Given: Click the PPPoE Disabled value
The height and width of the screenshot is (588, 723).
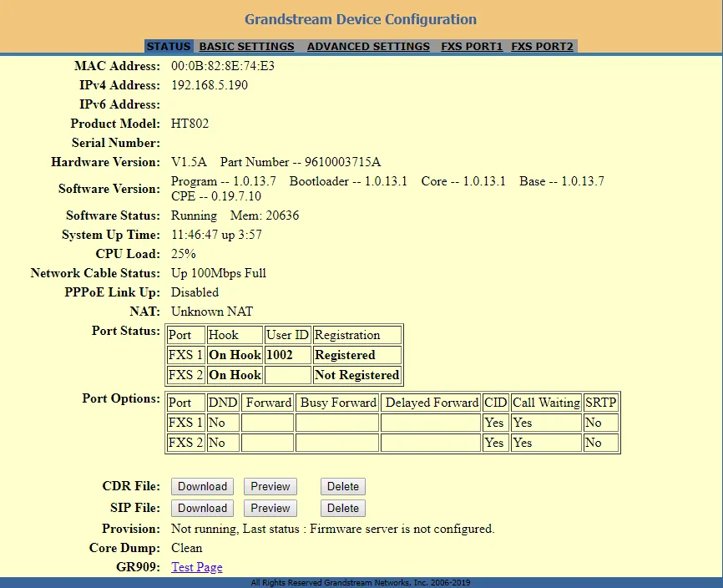Looking at the screenshot, I should (195, 292).
